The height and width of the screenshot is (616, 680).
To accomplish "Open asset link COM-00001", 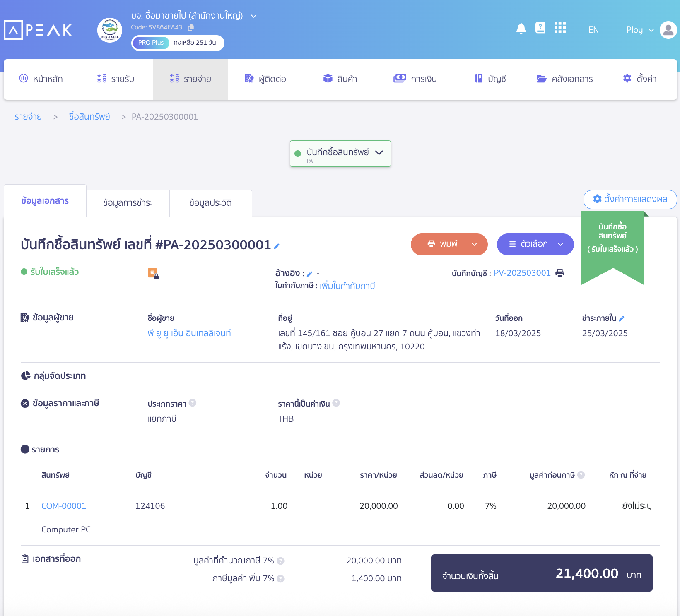I will 64,506.
